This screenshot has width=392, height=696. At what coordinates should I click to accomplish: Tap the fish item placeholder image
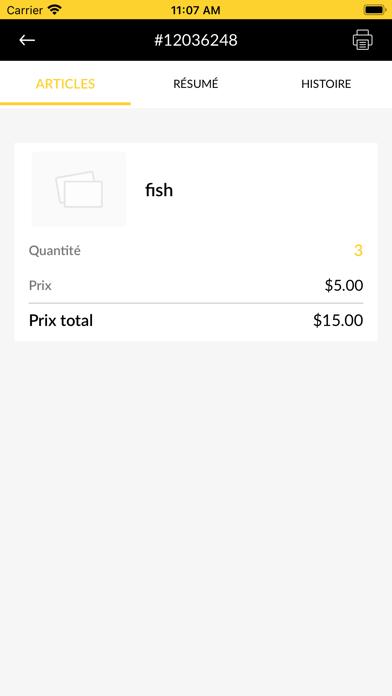pyautogui.click(x=79, y=190)
